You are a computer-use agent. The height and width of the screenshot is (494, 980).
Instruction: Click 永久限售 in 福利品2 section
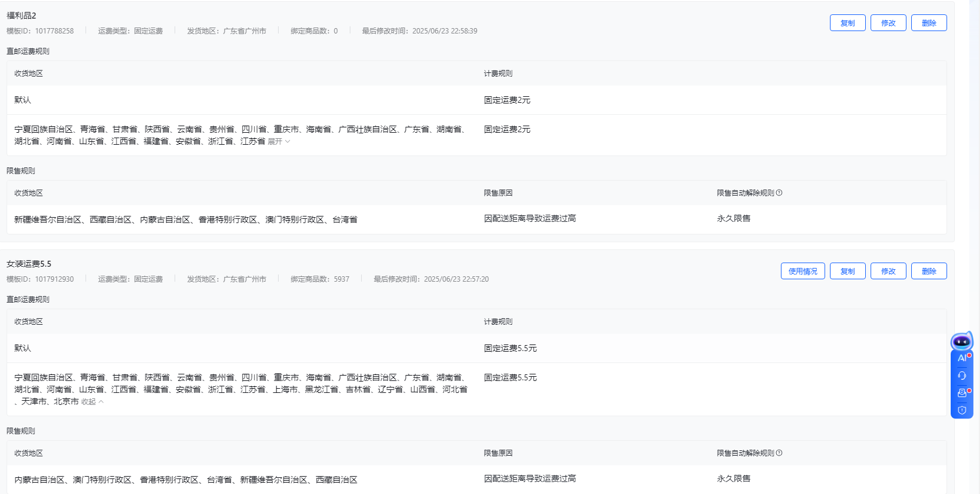734,218
